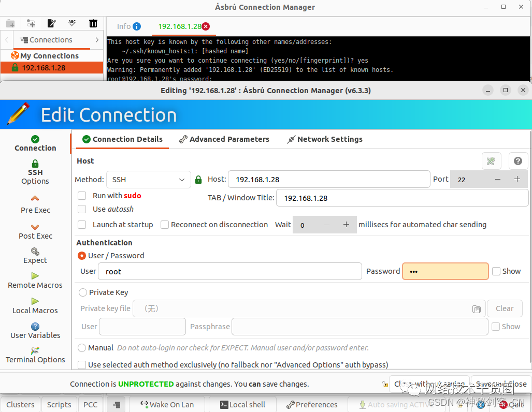The width and height of the screenshot is (532, 412).
Task: Toggle Show password checkbox
Action: [496, 271]
